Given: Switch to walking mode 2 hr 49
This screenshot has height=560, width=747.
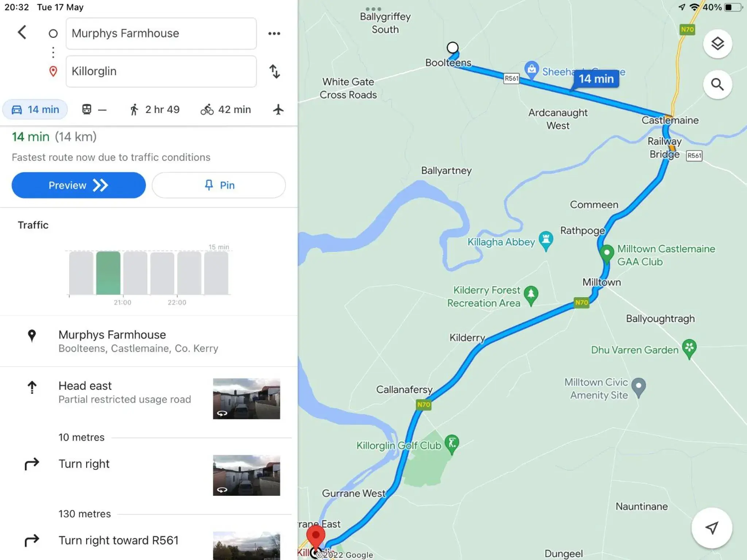Looking at the screenshot, I should (x=155, y=109).
